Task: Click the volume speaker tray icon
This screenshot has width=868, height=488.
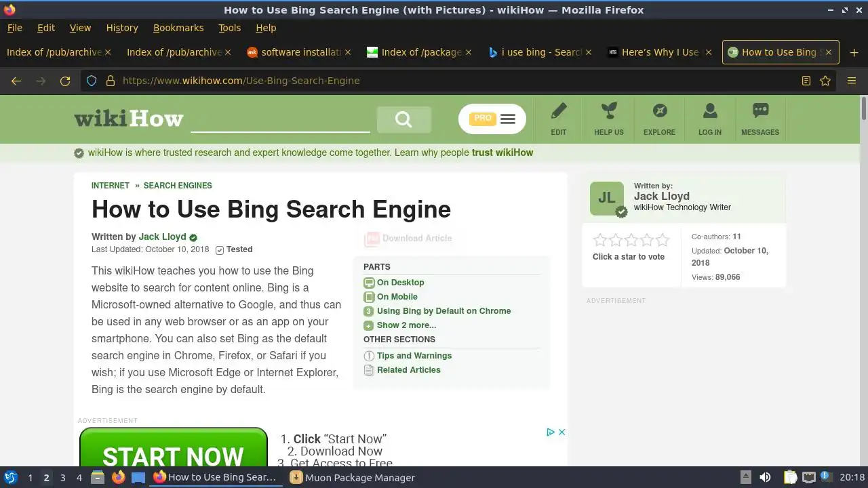Action: tap(765, 477)
